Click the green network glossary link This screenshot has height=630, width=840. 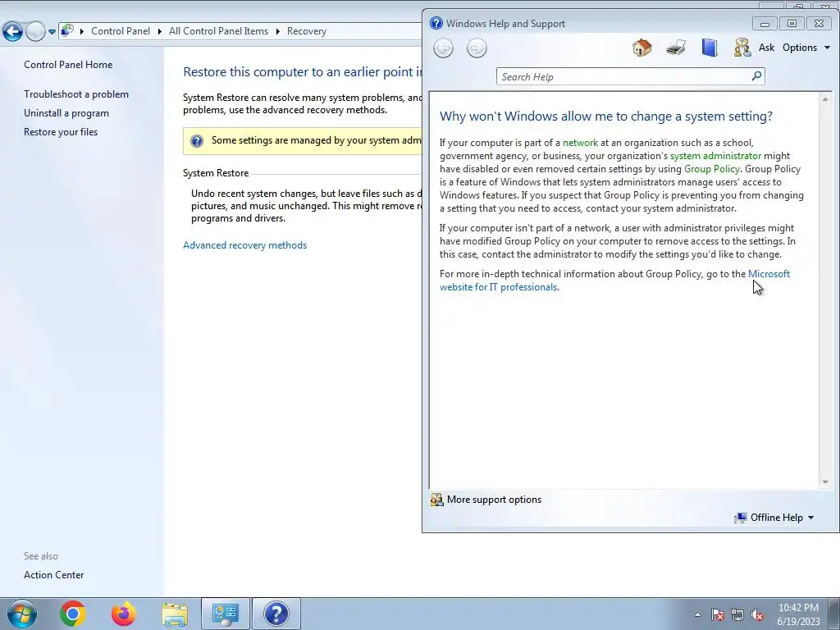pyautogui.click(x=580, y=143)
